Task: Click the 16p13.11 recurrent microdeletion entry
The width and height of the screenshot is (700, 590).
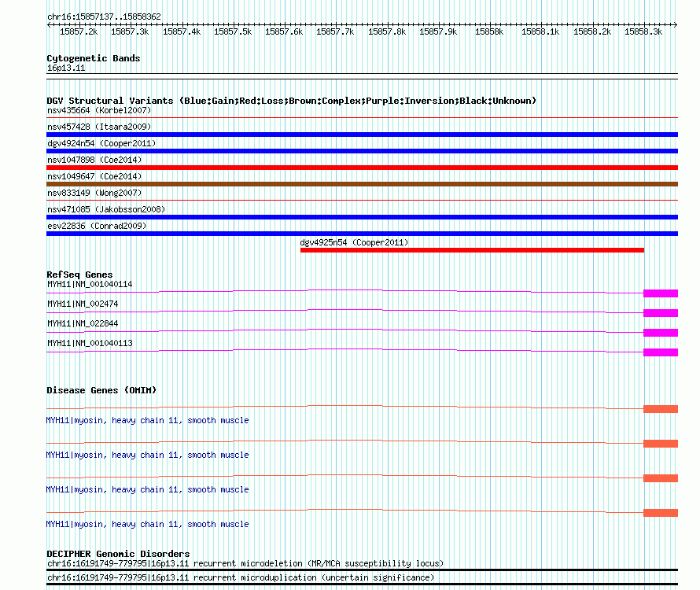Action: 245,564
